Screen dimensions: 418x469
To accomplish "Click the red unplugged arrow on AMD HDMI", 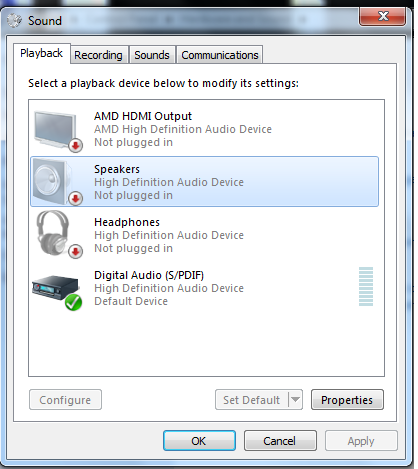I will (x=76, y=145).
